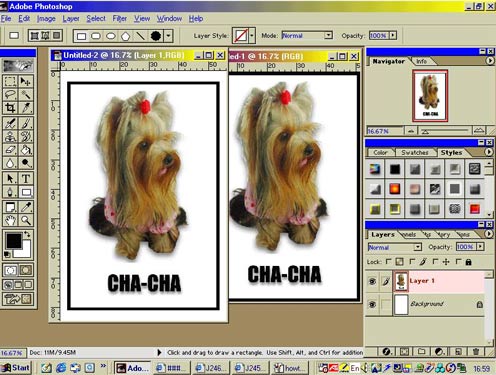
Task: Enable the lock transparent pixels checkbox
Action: [389, 262]
